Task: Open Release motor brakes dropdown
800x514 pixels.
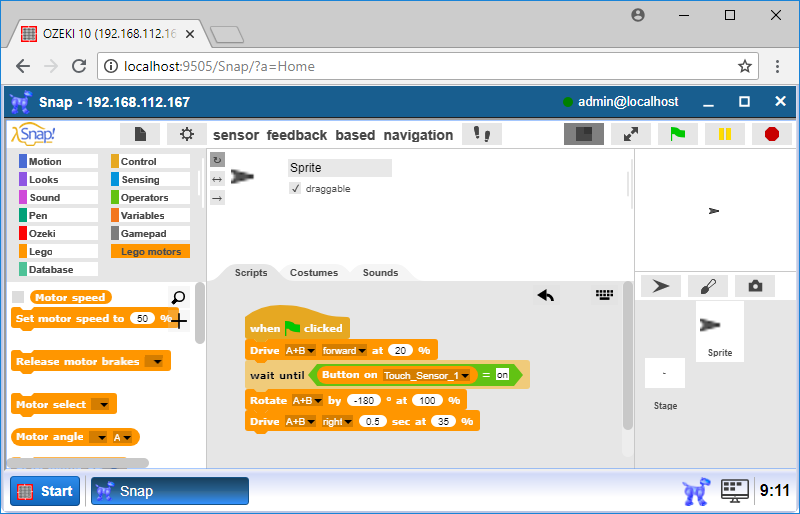Action: point(154,361)
